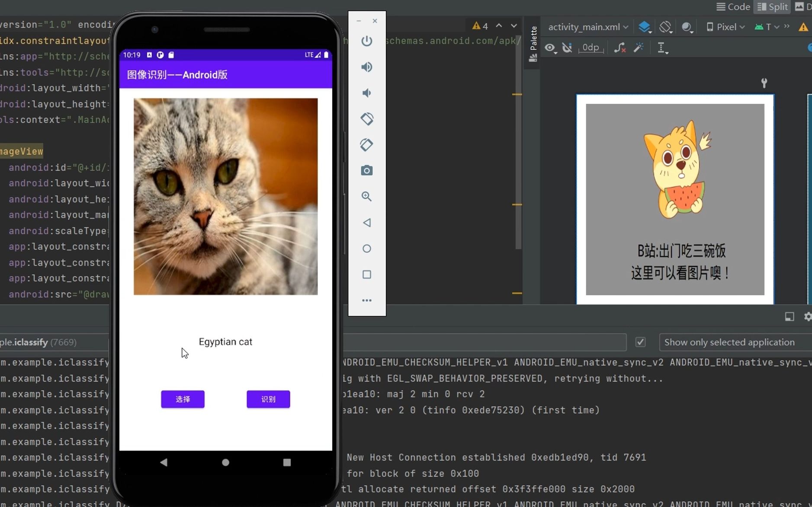Raise emulator volume with volume up icon
The image size is (812, 507).
tap(366, 67)
